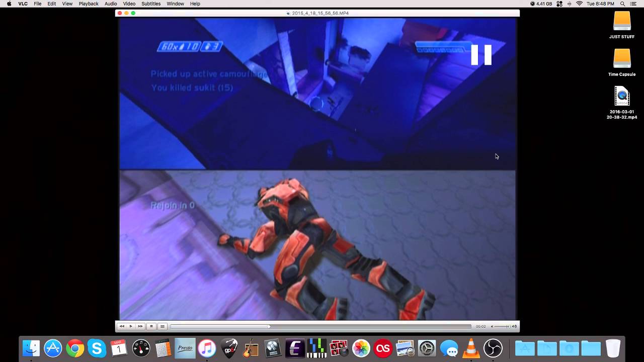The image size is (644, 362).
Task: Open the Trash in the dock
Action: pos(613,348)
